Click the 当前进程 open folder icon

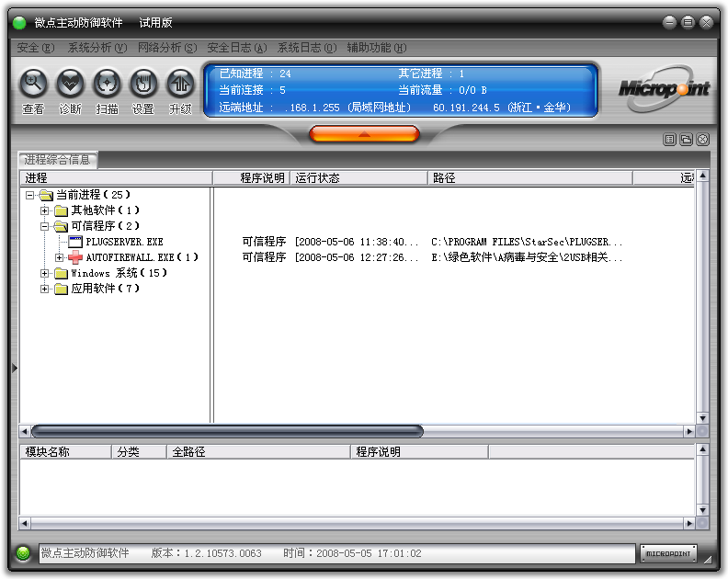pos(46,195)
